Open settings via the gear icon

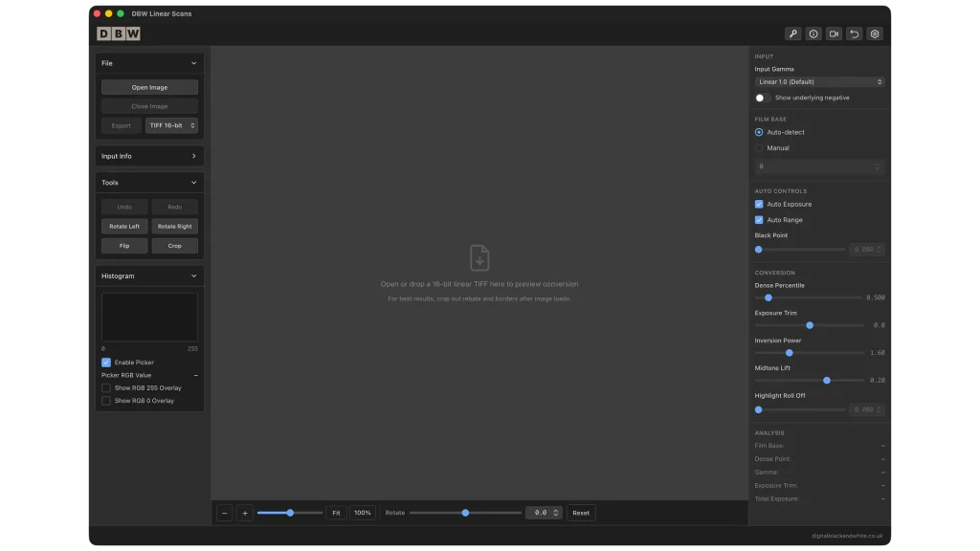[x=875, y=33]
